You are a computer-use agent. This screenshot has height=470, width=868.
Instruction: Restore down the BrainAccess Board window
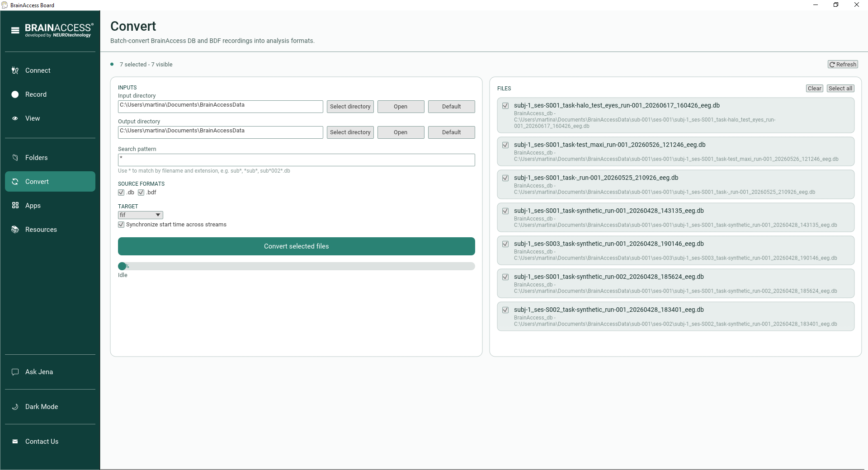pos(836,5)
